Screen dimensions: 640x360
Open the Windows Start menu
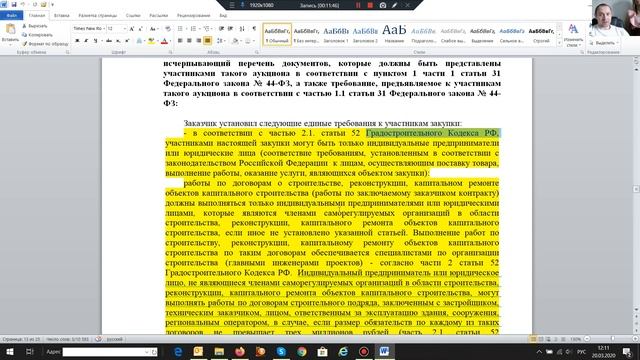pos(9,352)
